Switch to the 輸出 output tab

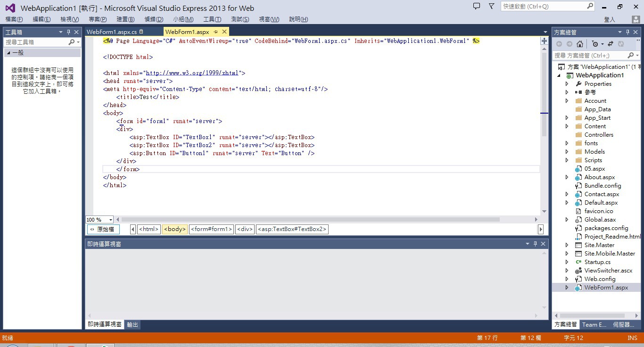point(132,324)
